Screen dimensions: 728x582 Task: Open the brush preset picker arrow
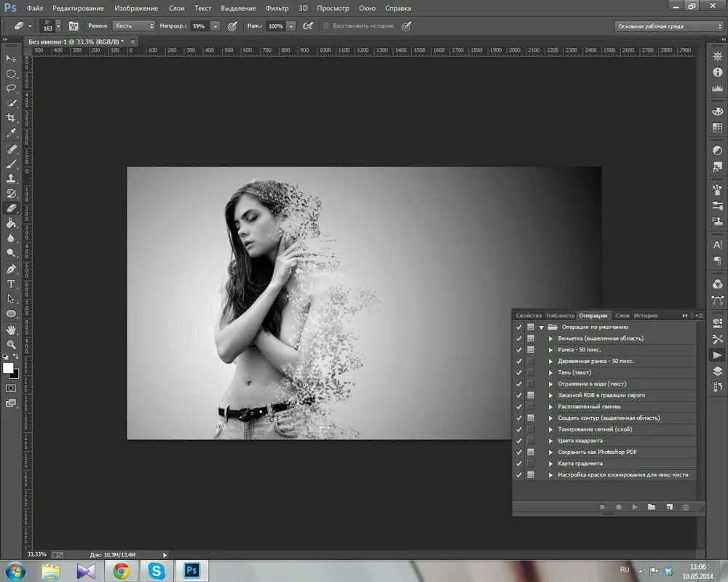coord(58,26)
